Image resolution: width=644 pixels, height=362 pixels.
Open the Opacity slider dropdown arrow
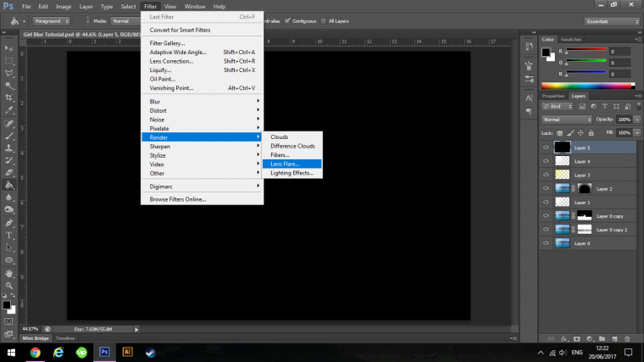point(637,120)
